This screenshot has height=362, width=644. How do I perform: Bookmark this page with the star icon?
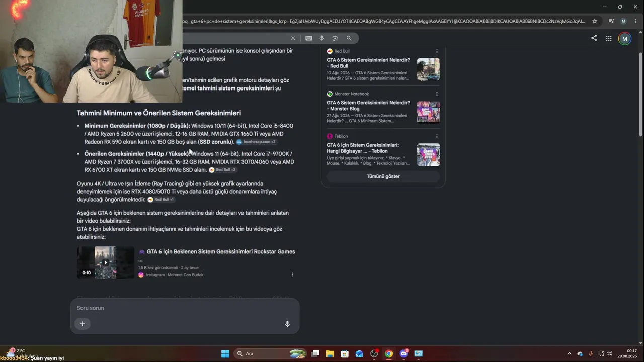click(x=595, y=21)
